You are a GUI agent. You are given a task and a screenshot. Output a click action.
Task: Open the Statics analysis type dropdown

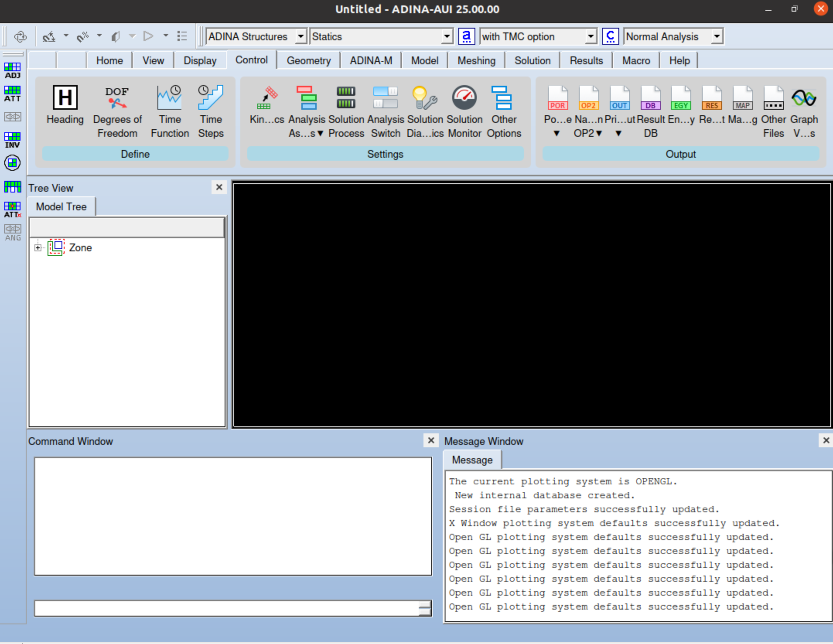coord(381,36)
